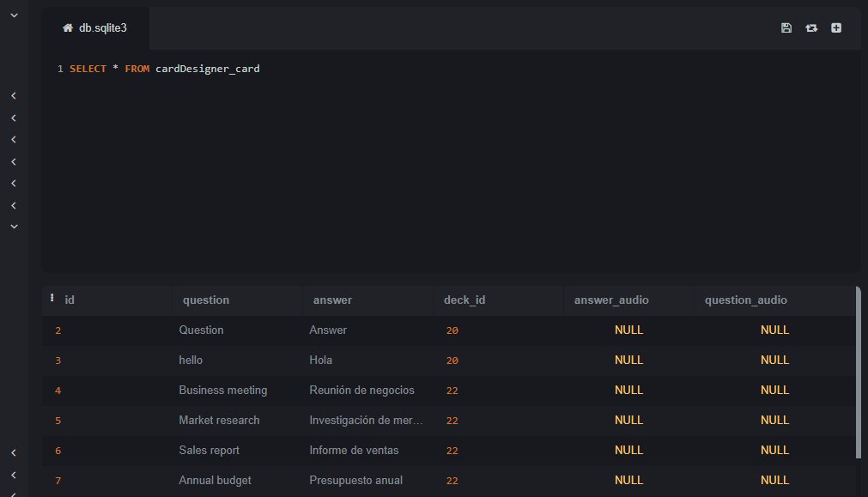Click the save floppy disk icon
868x497 pixels.
[786, 28]
